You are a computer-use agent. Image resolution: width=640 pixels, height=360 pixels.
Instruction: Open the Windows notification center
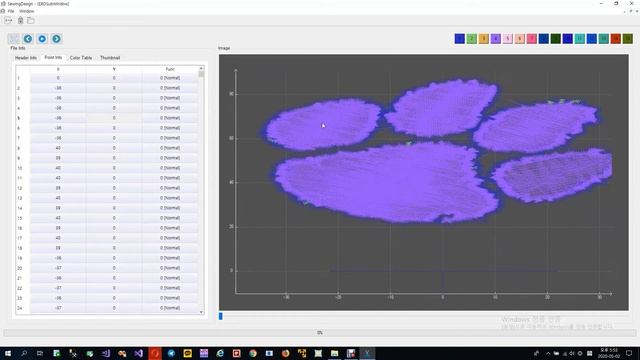[x=629, y=353]
